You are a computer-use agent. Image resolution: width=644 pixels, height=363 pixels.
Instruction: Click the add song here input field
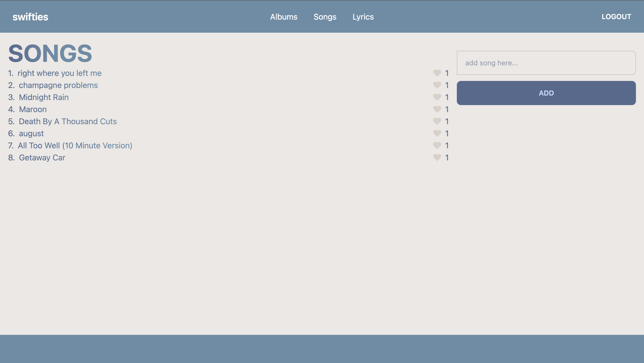(x=546, y=63)
